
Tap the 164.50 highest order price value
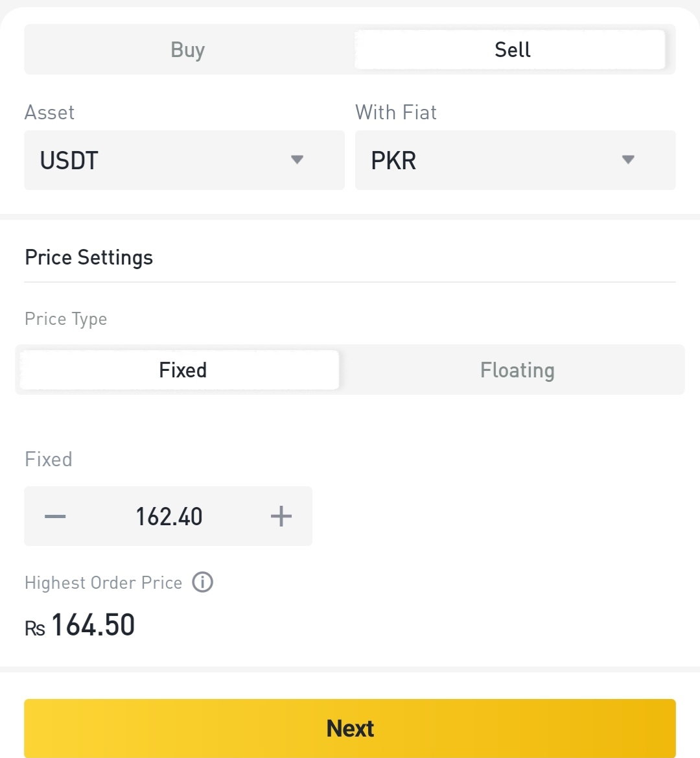point(93,624)
